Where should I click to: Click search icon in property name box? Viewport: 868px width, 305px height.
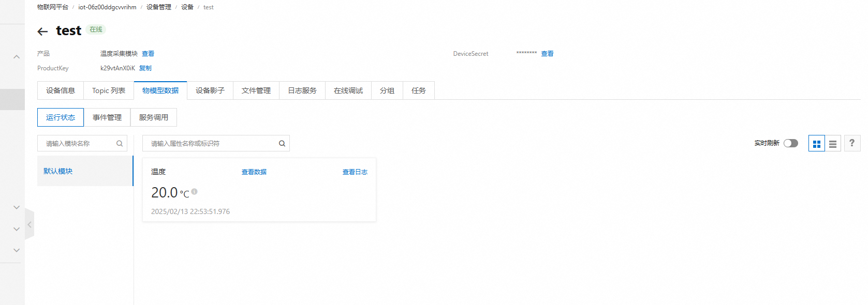click(282, 144)
